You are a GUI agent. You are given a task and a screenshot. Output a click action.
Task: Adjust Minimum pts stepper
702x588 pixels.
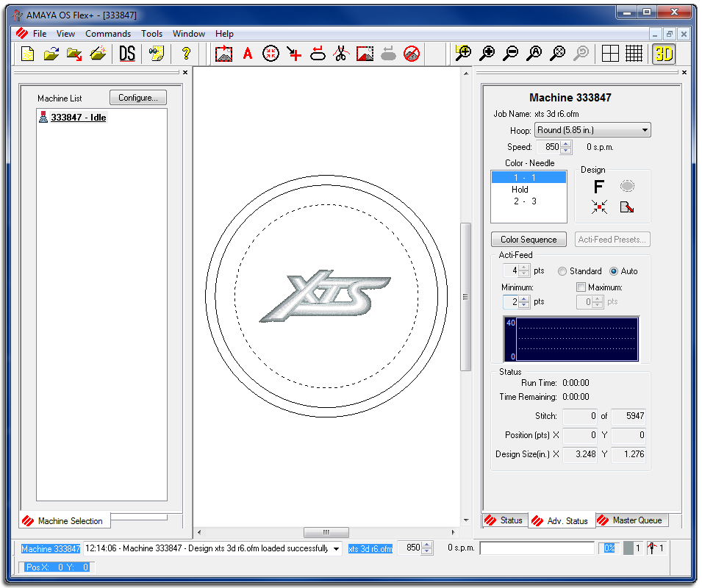coord(524,302)
